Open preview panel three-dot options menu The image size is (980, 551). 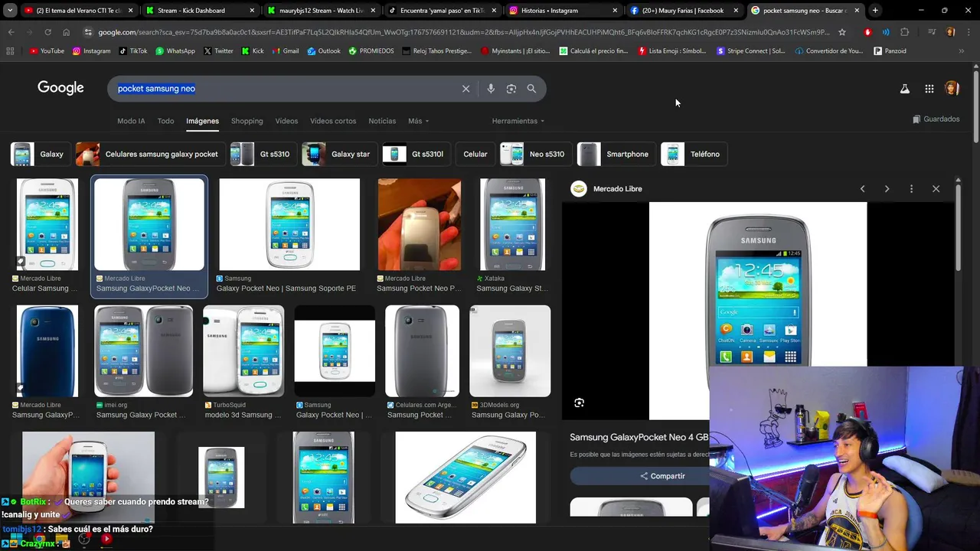tap(911, 189)
